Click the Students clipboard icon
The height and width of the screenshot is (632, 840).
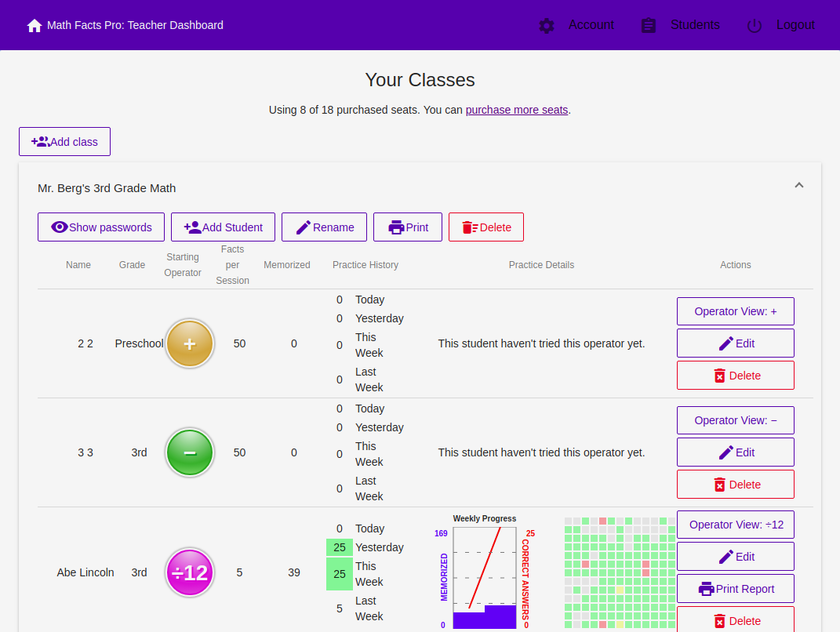click(648, 26)
